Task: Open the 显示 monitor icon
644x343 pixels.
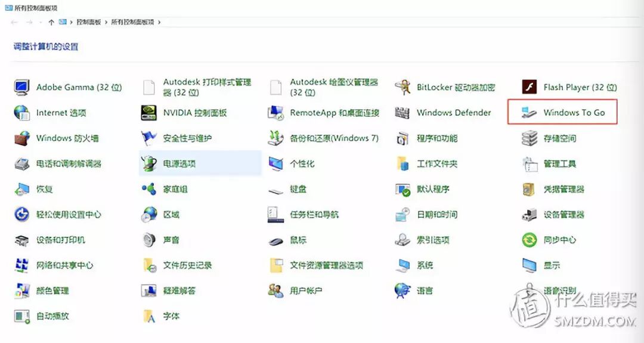Action: [530, 265]
